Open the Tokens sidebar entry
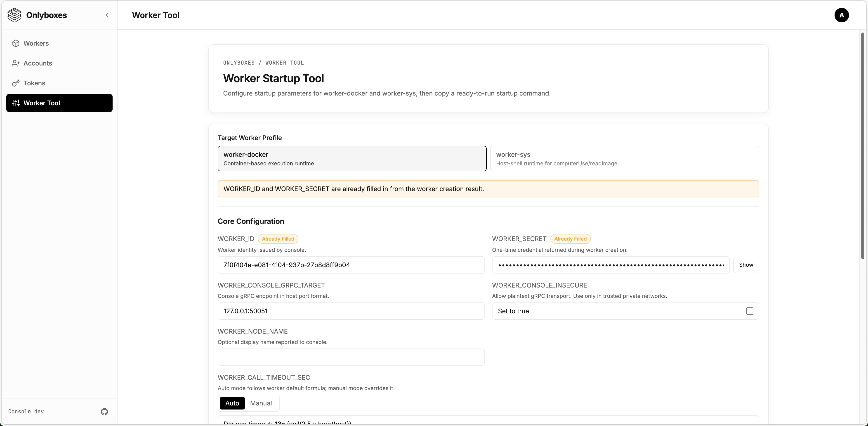868x426 pixels. coord(34,83)
